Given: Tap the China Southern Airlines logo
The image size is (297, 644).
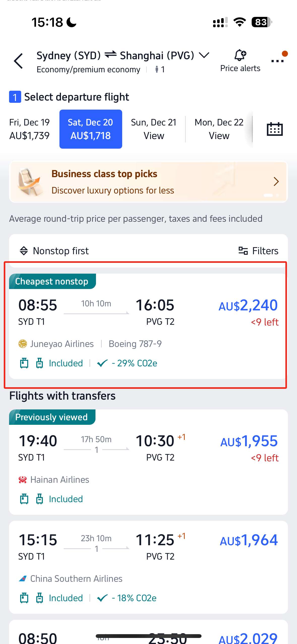Looking at the screenshot, I should 23,578.
